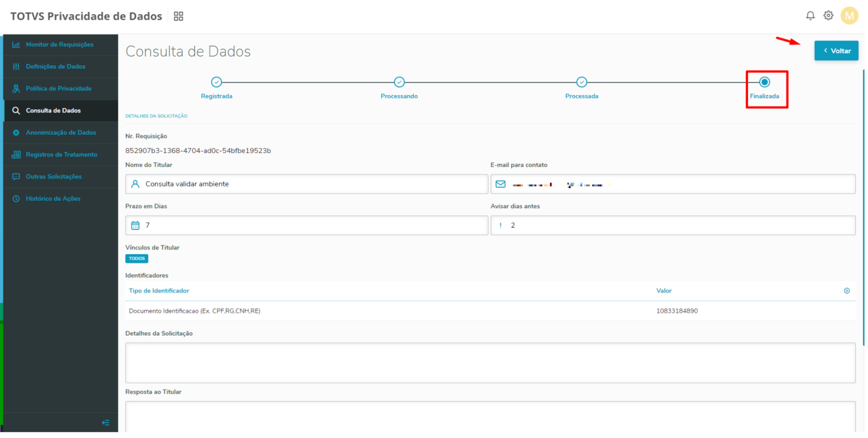Click the Valor column header
Screen dimensions: 868x438
[664, 291]
